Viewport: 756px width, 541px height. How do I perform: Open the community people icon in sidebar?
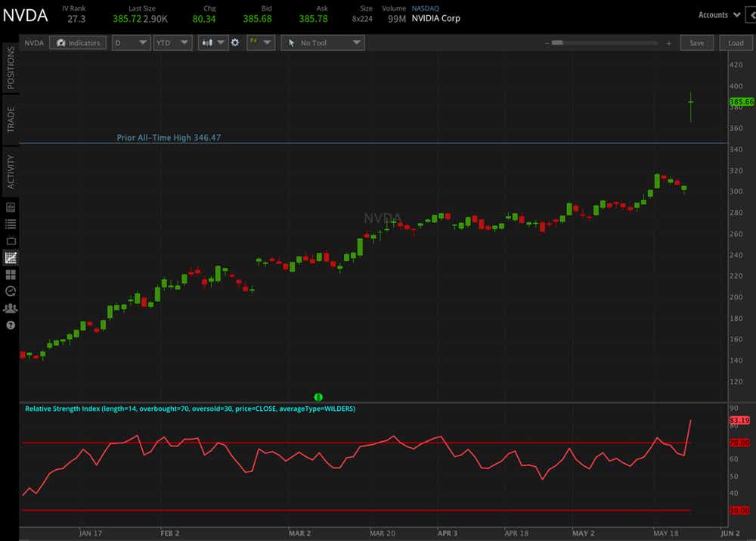(x=10, y=308)
